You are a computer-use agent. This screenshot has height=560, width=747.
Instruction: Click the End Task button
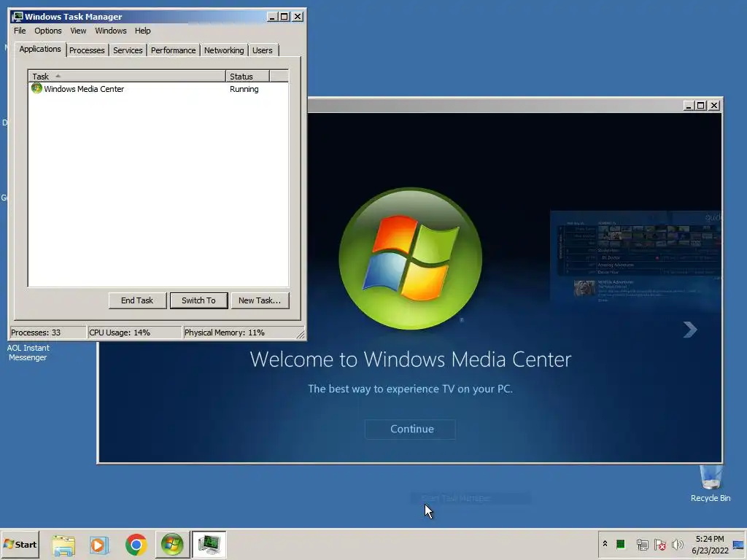137,300
